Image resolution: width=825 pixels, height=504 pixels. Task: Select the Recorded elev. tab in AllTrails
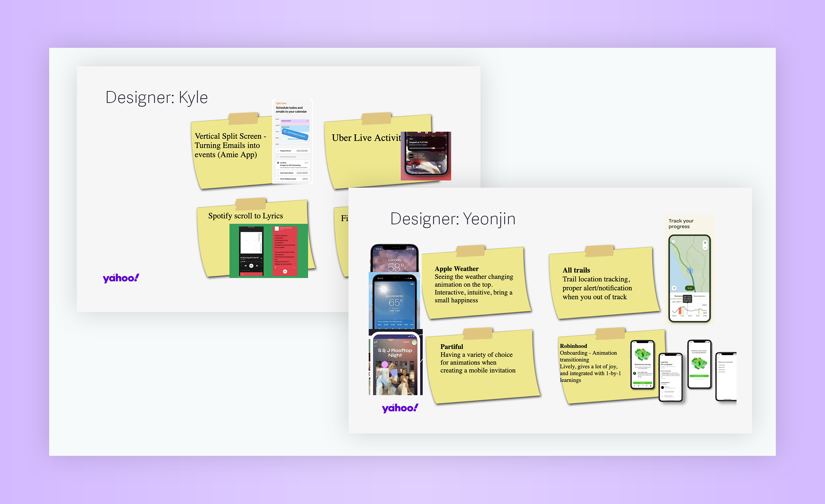699,296
